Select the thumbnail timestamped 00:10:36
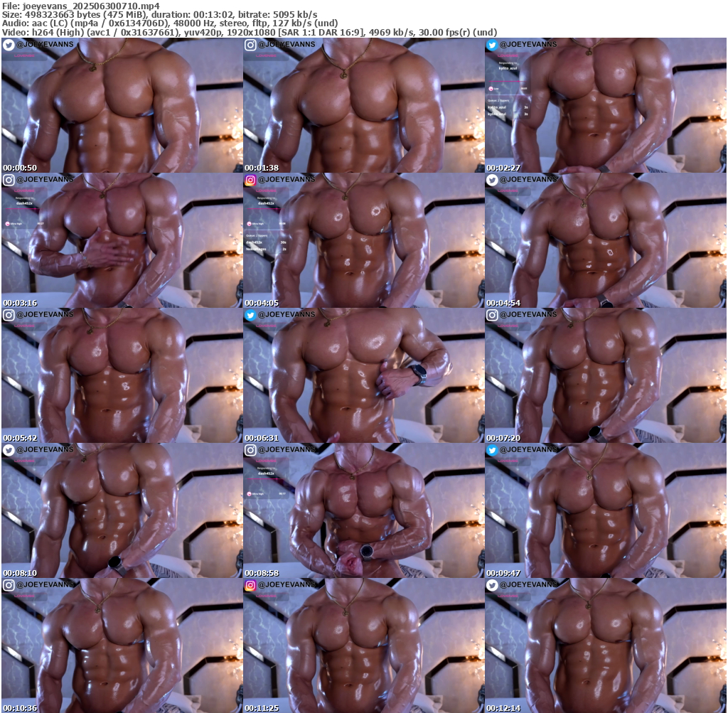 pyautogui.click(x=122, y=647)
